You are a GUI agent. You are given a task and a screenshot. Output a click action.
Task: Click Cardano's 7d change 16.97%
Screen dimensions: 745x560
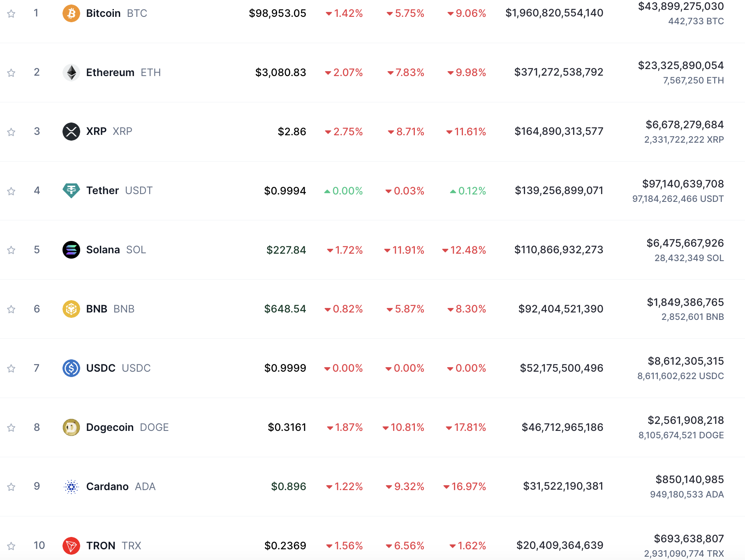[468, 487]
